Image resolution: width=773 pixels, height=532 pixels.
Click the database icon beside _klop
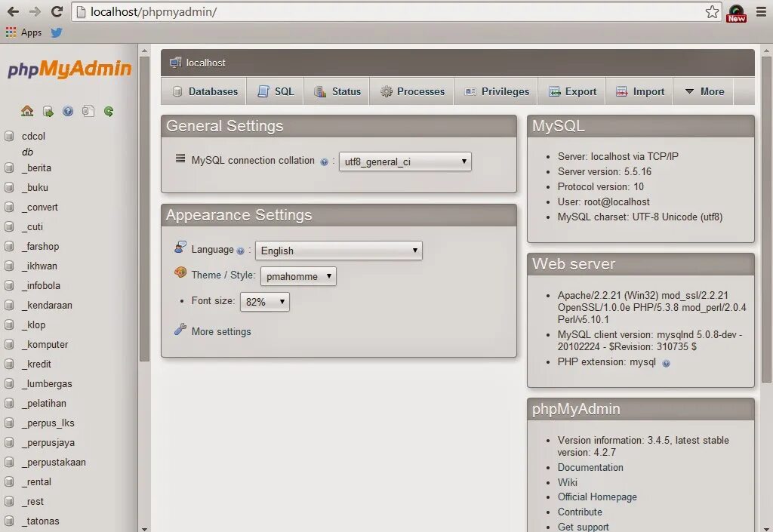9,325
